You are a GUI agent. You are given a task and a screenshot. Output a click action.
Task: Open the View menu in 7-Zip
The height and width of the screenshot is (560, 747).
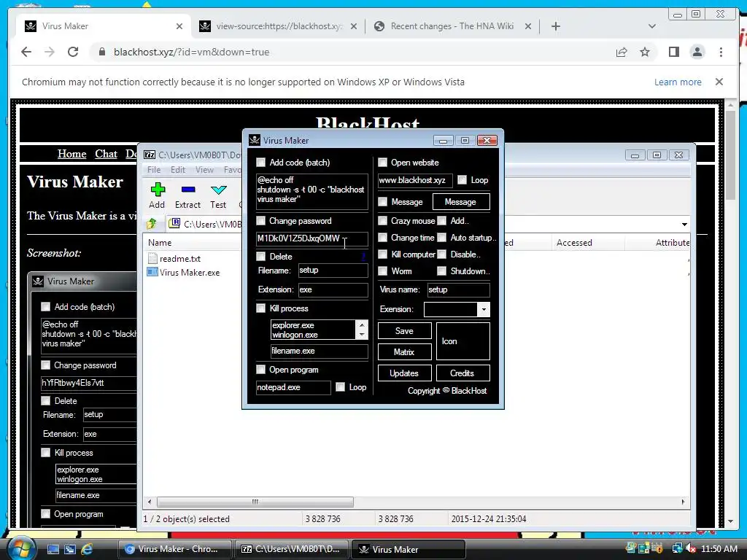pyautogui.click(x=204, y=169)
